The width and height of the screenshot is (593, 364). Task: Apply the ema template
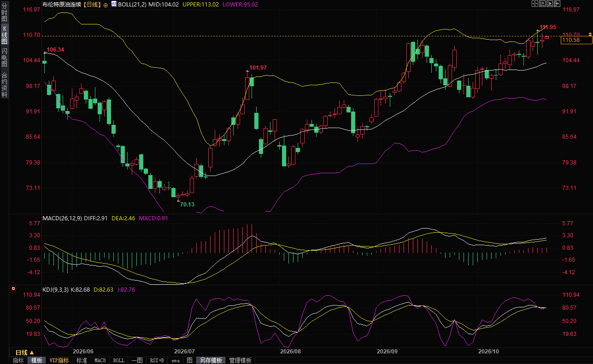(176, 360)
